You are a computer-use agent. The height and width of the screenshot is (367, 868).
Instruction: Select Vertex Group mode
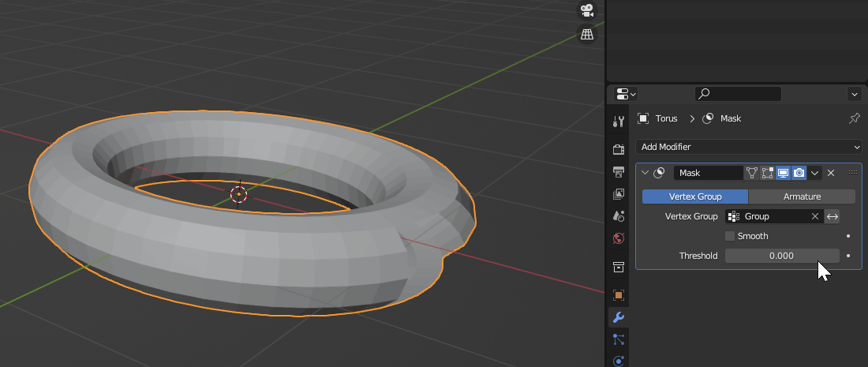tap(695, 197)
